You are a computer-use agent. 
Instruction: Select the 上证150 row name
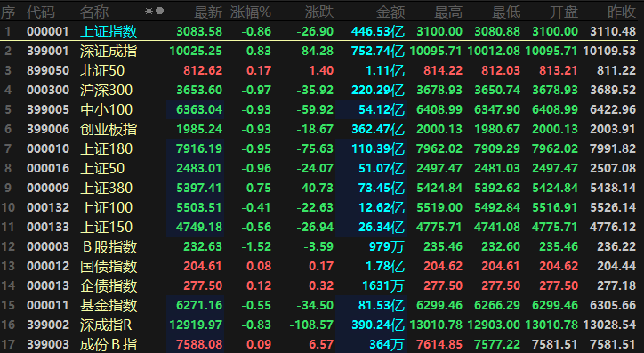[107, 227]
